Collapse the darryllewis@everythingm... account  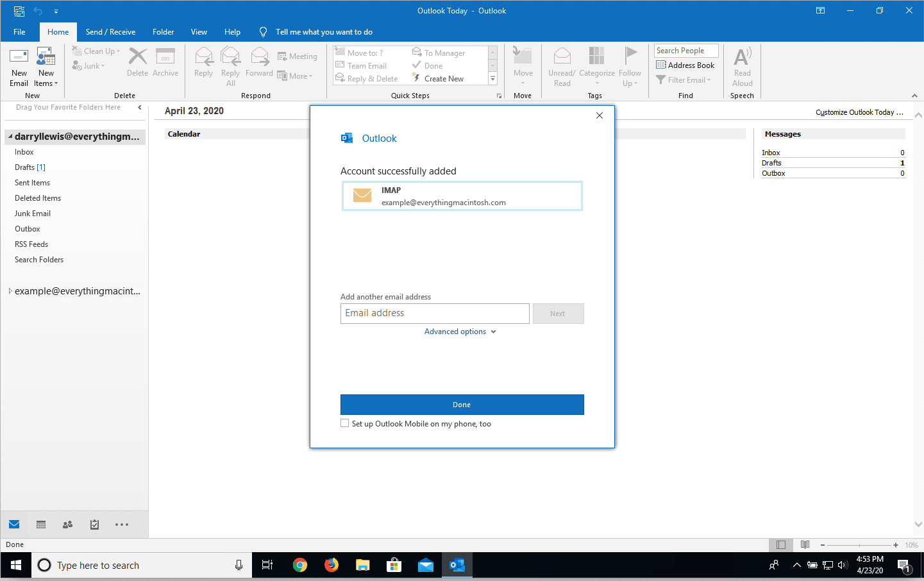coord(10,137)
